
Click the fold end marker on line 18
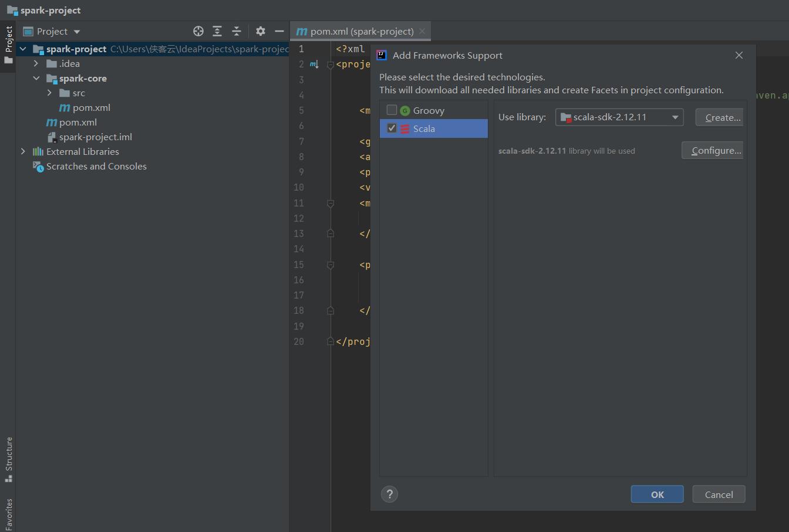[x=331, y=310]
